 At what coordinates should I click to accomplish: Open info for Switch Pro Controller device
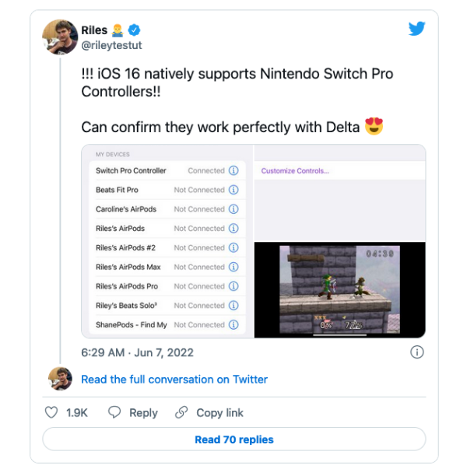click(x=233, y=170)
